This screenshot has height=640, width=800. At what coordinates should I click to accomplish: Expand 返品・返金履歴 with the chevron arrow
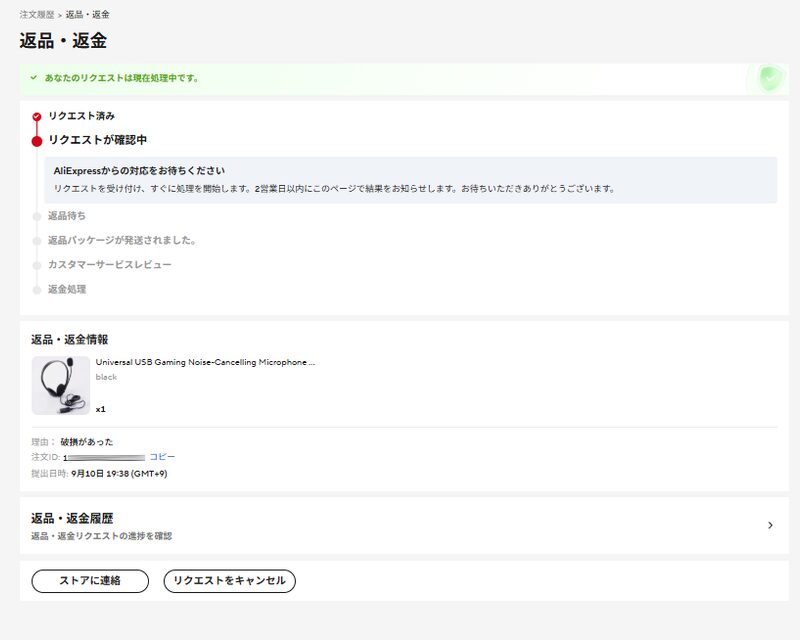770,525
